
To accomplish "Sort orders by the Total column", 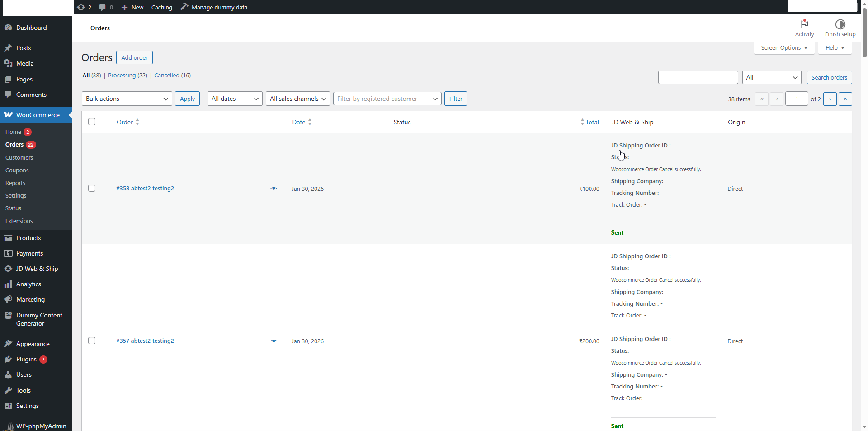I will tap(590, 122).
